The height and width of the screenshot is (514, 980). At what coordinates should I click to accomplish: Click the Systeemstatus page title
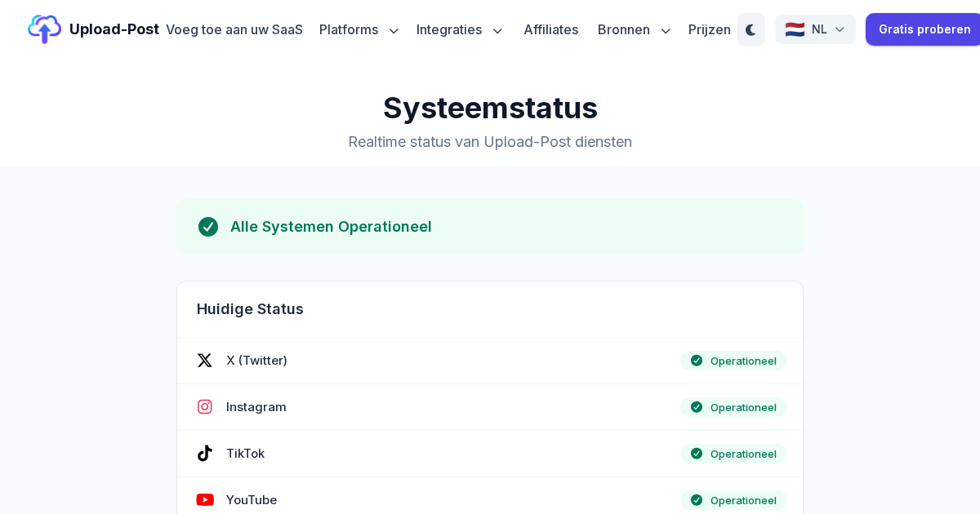click(x=490, y=108)
